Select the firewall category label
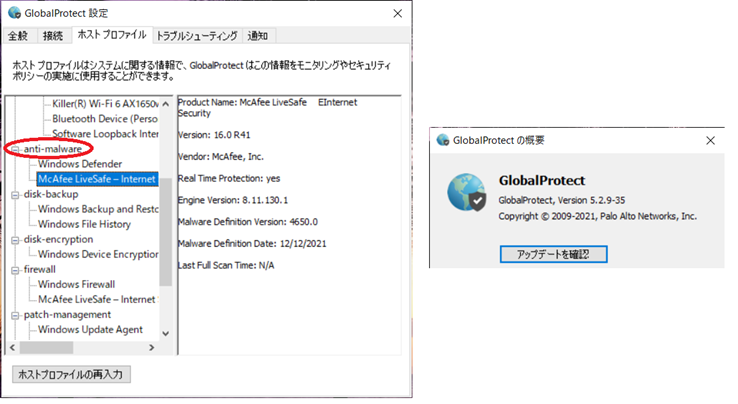Viewport: 738px width, 404px height. (x=40, y=269)
